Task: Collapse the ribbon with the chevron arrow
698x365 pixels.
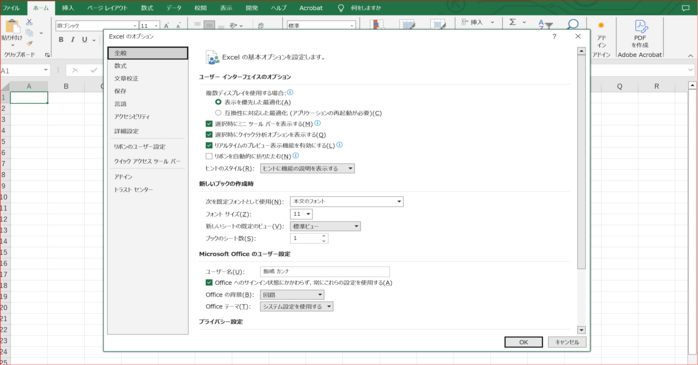Action: [690, 56]
